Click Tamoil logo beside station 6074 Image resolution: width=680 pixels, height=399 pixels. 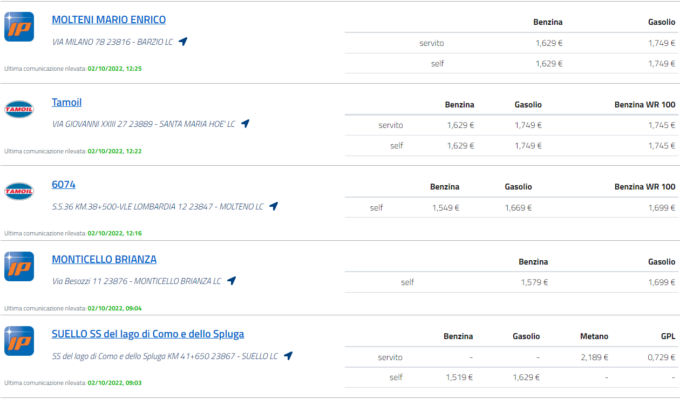[x=19, y=191]
